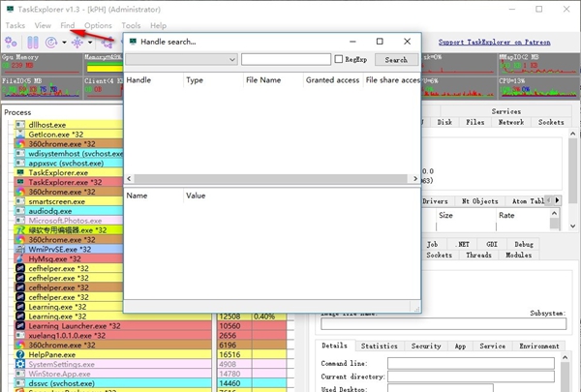
Task: Switch to the Network tab
Action: pyautogui.click(x=511, y=122)
